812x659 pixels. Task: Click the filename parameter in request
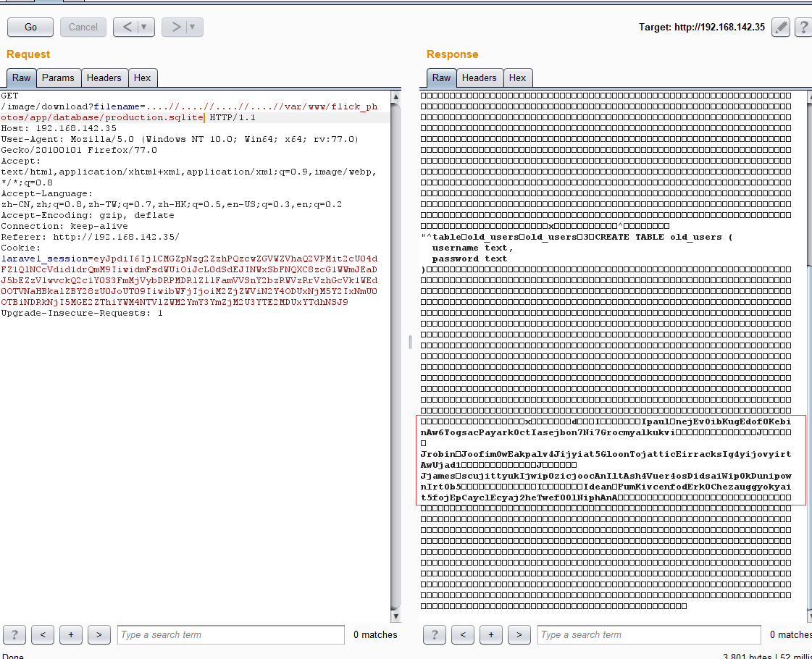click(117, 106)
